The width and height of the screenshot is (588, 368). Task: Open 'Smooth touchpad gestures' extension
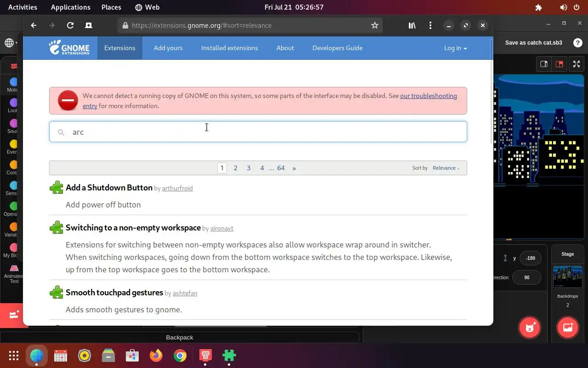(114, 293)
